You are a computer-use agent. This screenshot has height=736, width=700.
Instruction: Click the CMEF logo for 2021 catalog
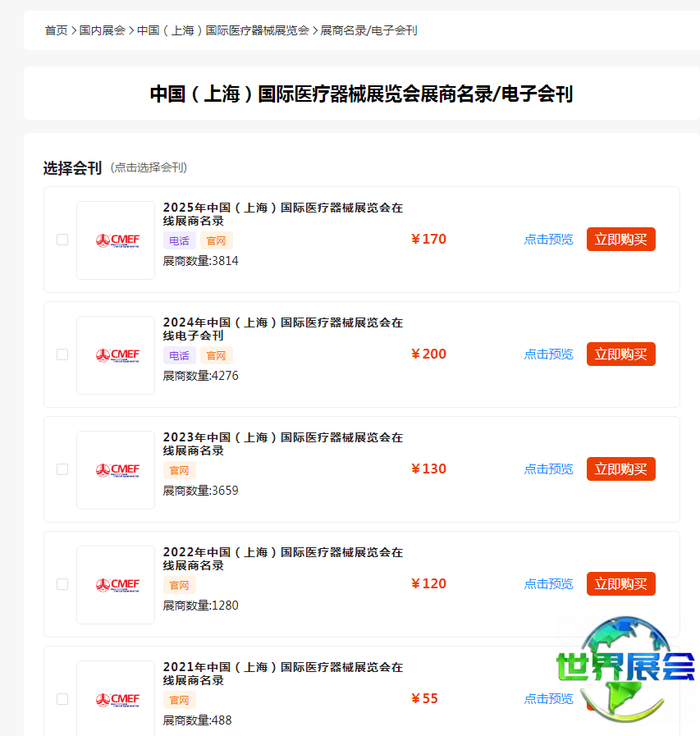click(x=116, y=699)
